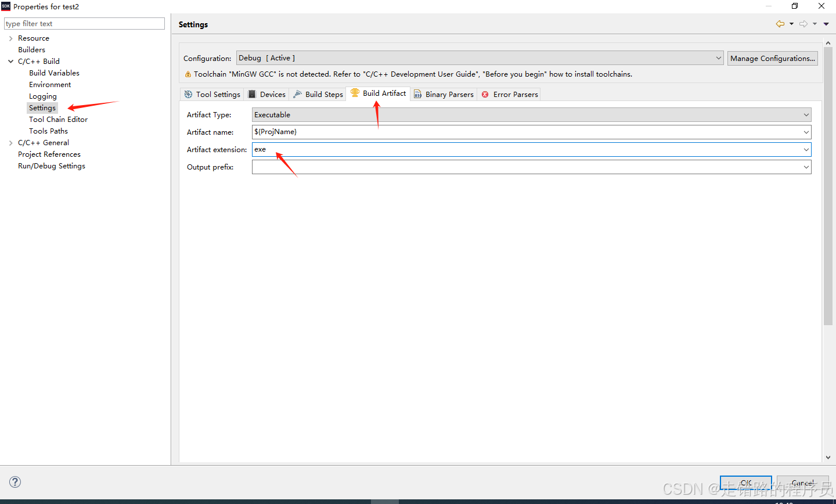Select Logging in the tree
The image size is (836, 504).
(x=43, y=96)
